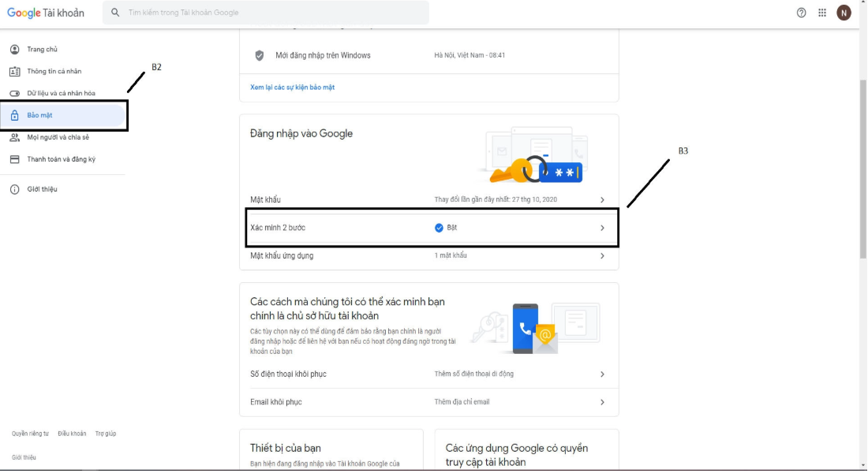Click the Google Tài khoản logo
Image resolution: width=868 pixels, height=473 pixels.
pos(46,13)
